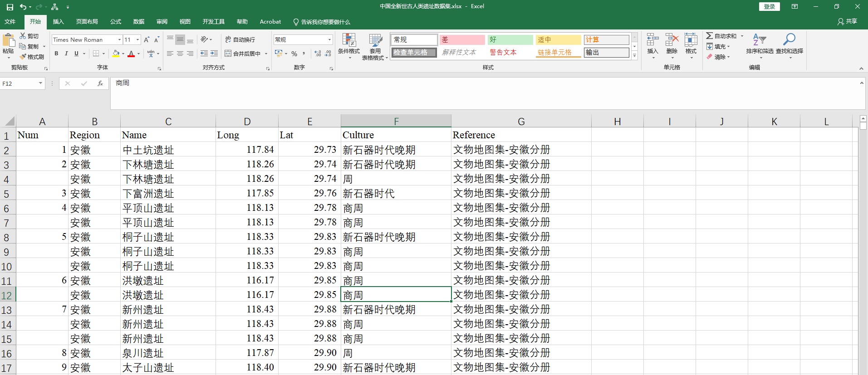Click the 共享 (Share) button

pyautogui.click(x=847, y=22)
